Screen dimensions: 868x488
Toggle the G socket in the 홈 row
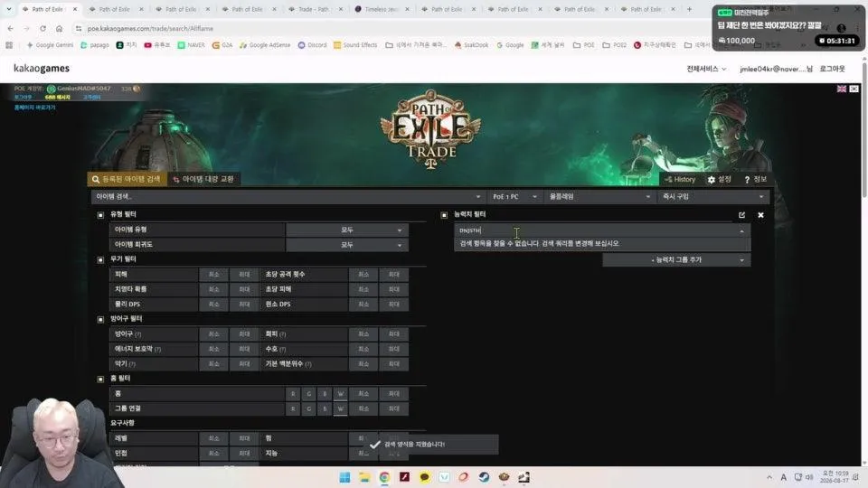[309, 393]
